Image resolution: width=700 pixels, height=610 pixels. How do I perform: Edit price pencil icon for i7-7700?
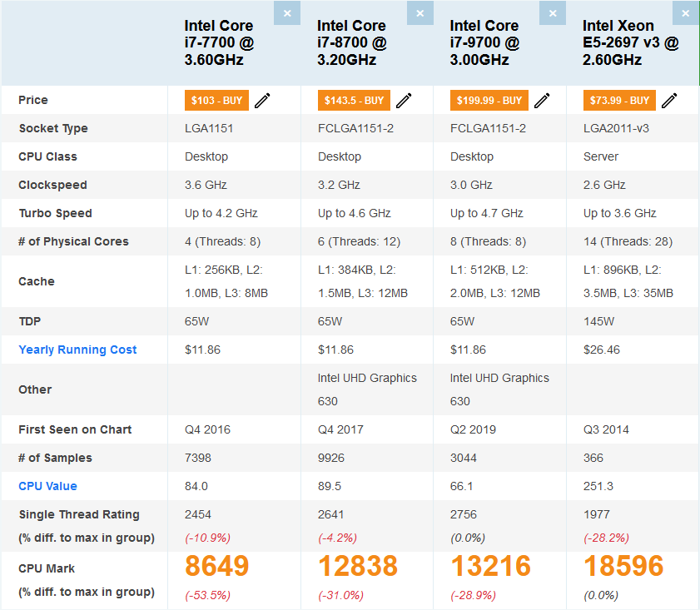click(x=262, y=101)
